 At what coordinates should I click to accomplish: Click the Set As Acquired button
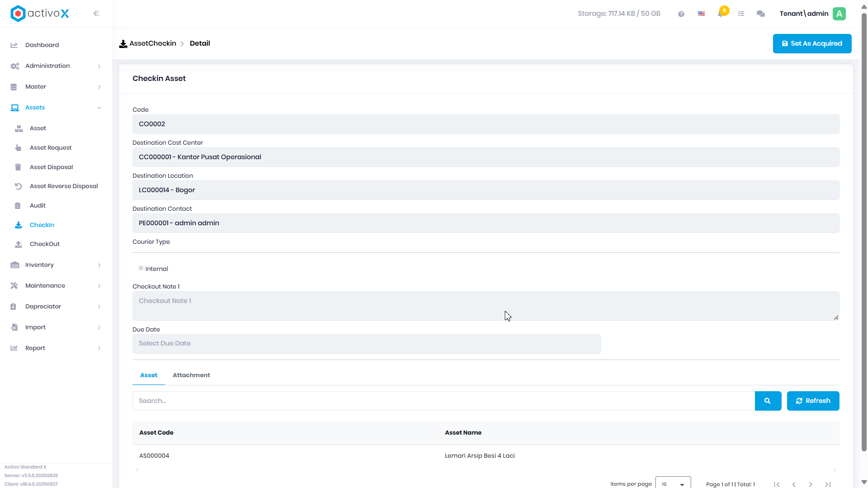point(812,44)
